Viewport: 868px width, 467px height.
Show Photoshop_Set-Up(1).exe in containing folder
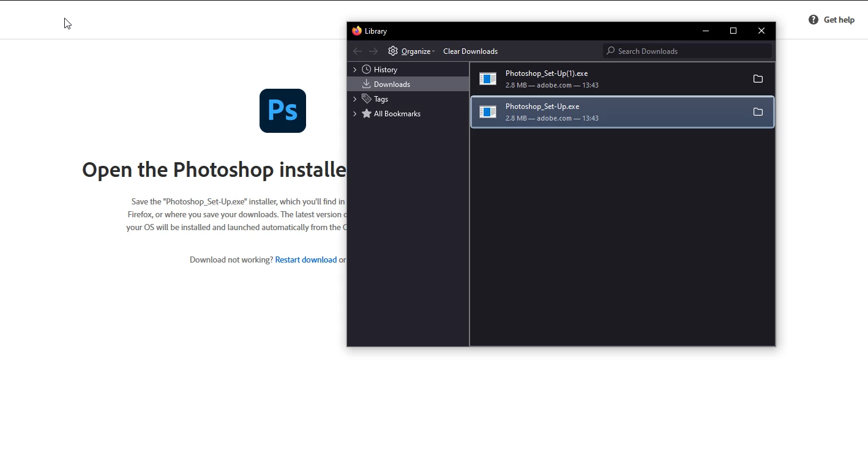[758, 79]
